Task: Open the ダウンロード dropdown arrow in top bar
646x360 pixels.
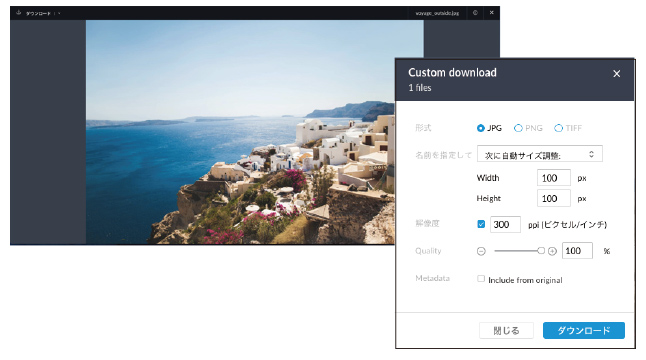Action: (x=59, y=13)
